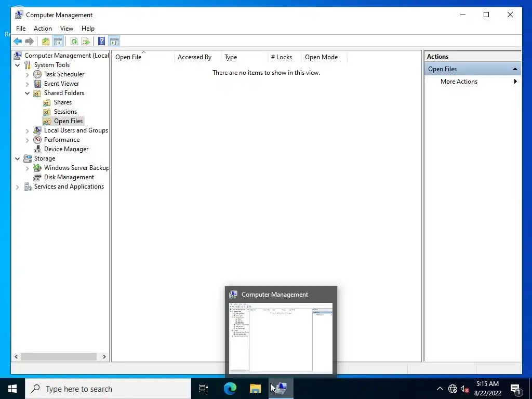The height and width of the screenshot is (399, 532).
Task: Sort by the Type column header
Action: pyautogui.click(x=244, y=57)
